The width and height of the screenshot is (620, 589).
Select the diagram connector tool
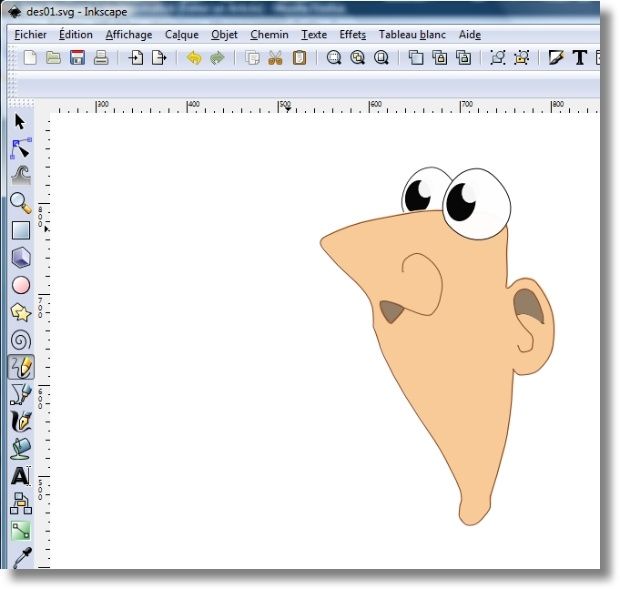21,503
